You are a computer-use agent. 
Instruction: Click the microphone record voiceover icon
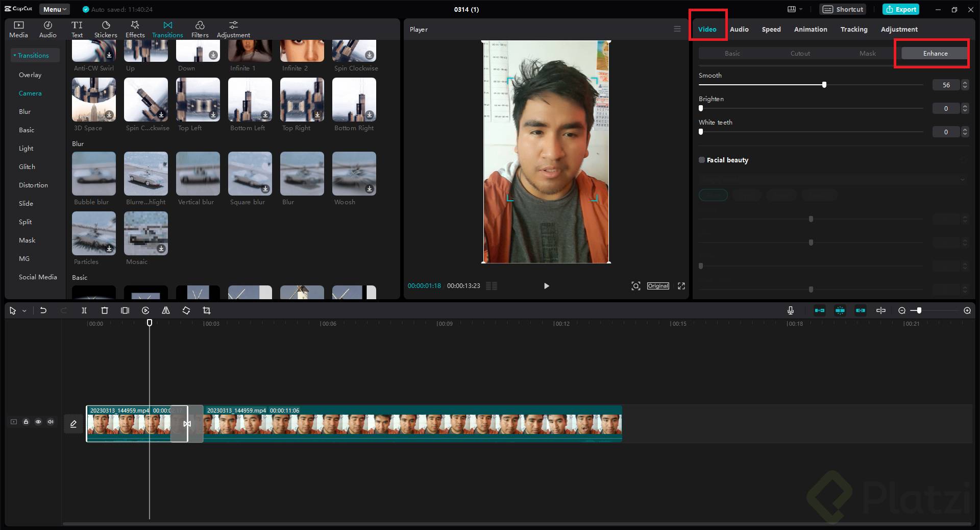pos(790,310)
